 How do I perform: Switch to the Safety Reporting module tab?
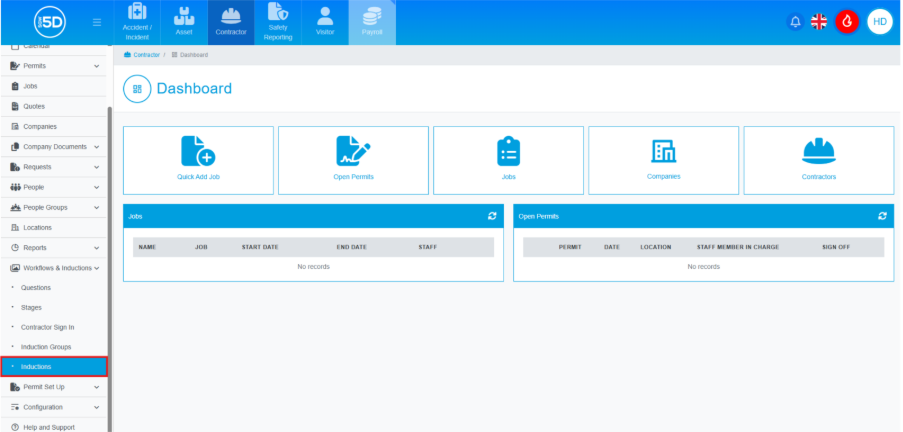point(277,22)
